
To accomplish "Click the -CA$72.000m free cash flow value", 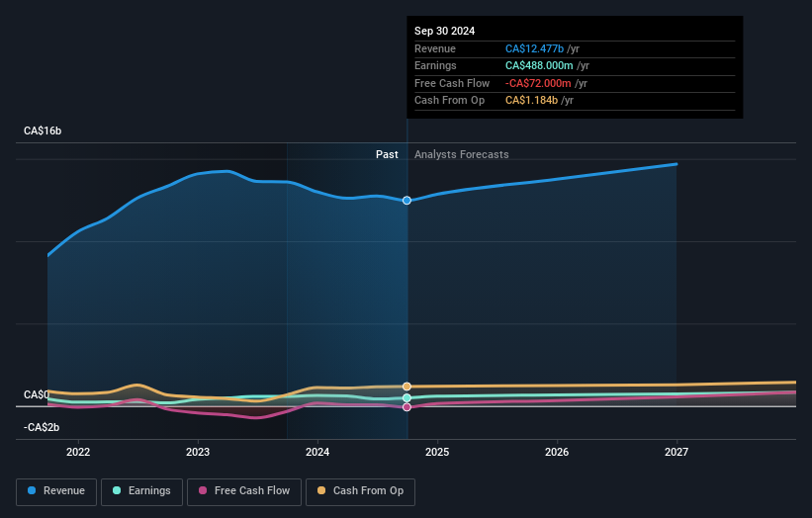I will pos(538,83).
